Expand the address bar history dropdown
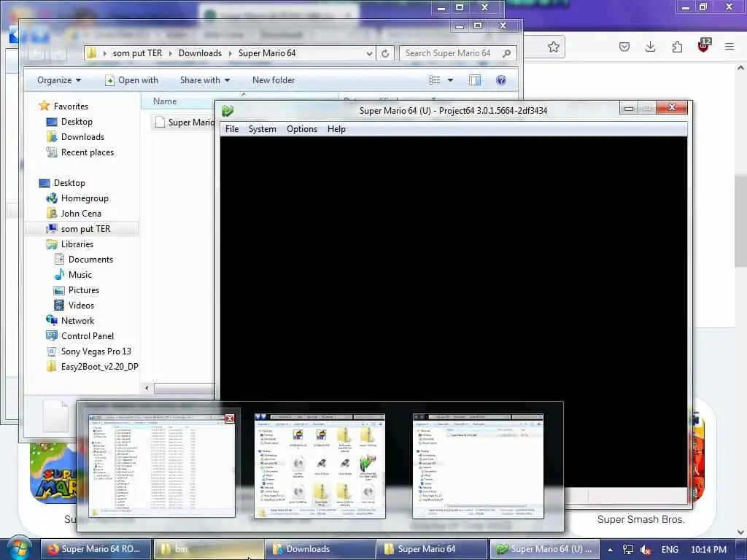Viewport: 747px width, 560px height. tap(369, 53)
